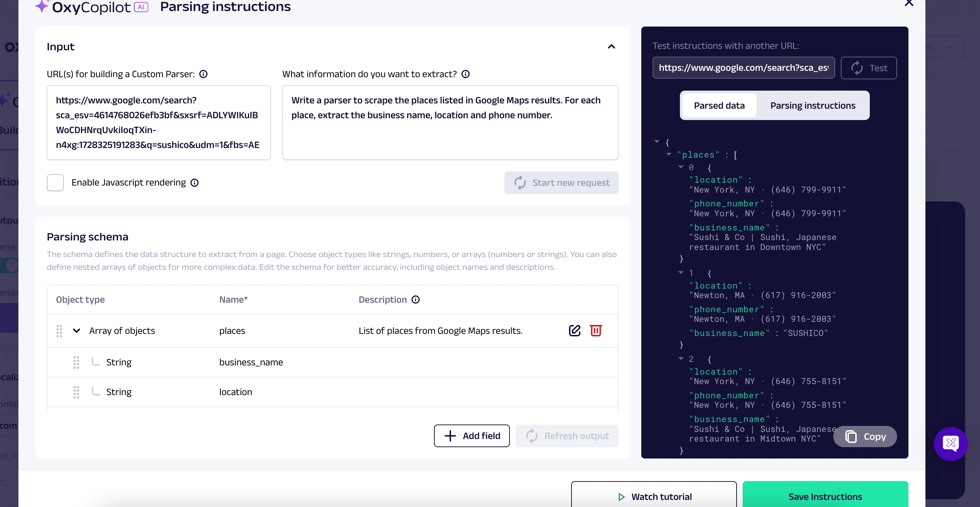980x507 pixels.
Task: Select "Newton, MA · (617) 916-2003" location value
Action: [x=762, y=295]
